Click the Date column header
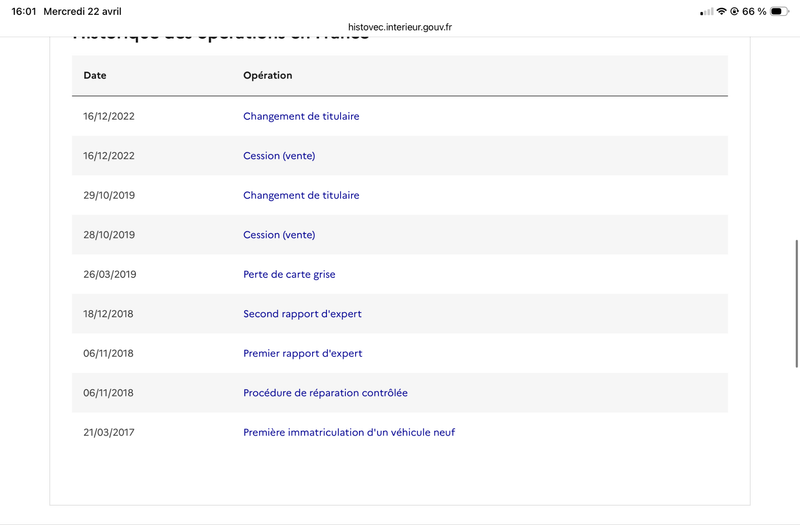 coord(95,76)
